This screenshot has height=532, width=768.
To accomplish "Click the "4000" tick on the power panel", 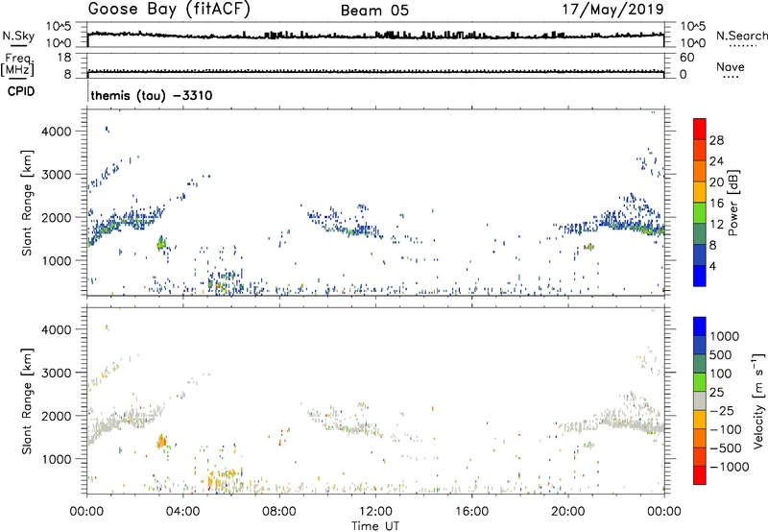I will pyautogui.click(x=57, y=132).
